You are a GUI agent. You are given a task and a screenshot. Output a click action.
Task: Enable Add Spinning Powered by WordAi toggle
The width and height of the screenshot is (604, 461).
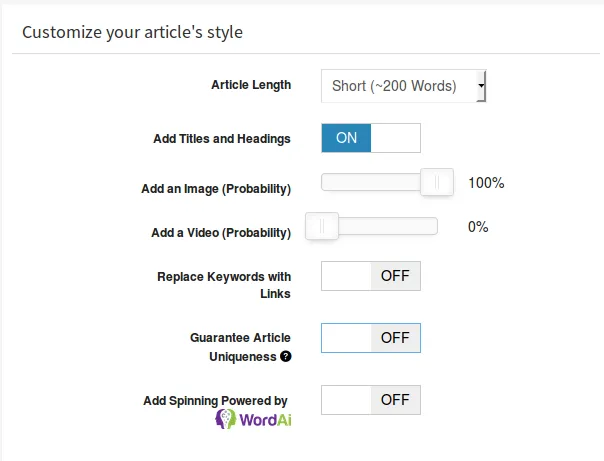371,400
